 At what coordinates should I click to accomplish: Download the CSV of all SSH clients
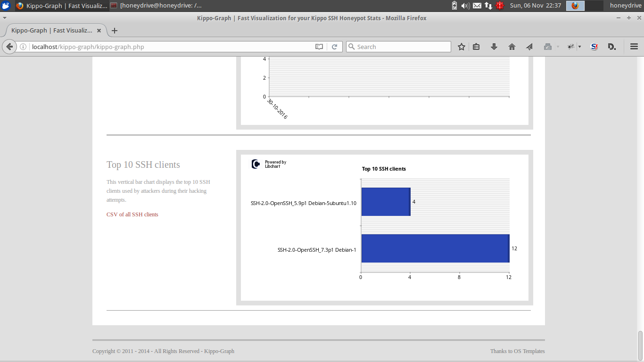[x=132, y=214]
